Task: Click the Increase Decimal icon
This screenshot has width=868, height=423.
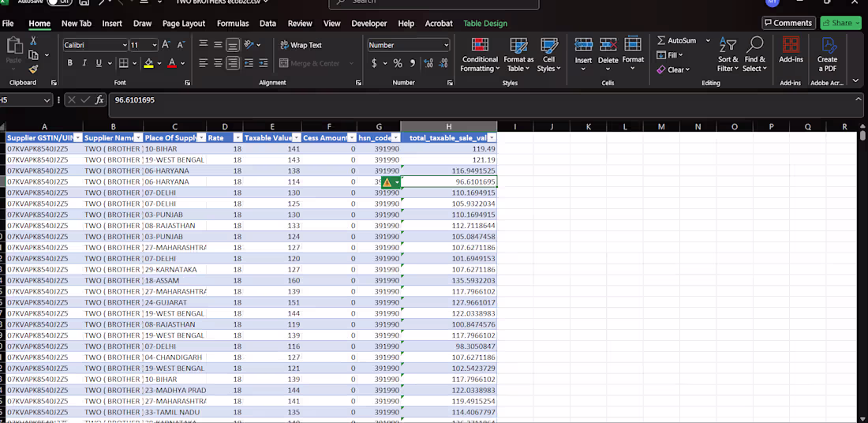Action: pos(428,63)
